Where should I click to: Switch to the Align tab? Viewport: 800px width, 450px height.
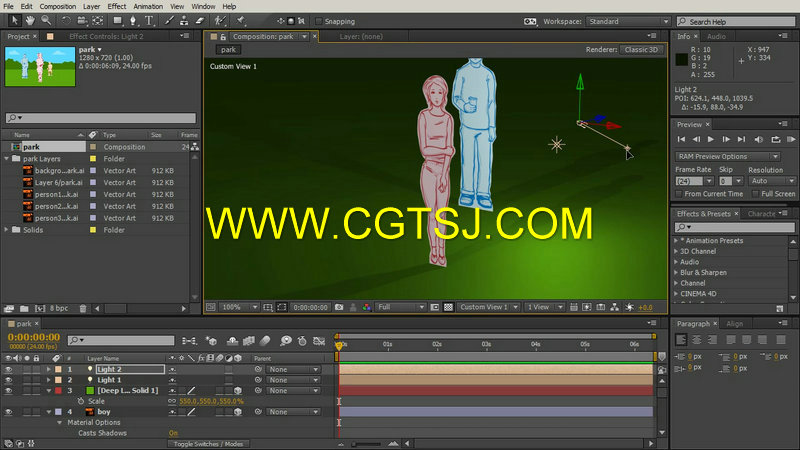(x=734, y=323)
